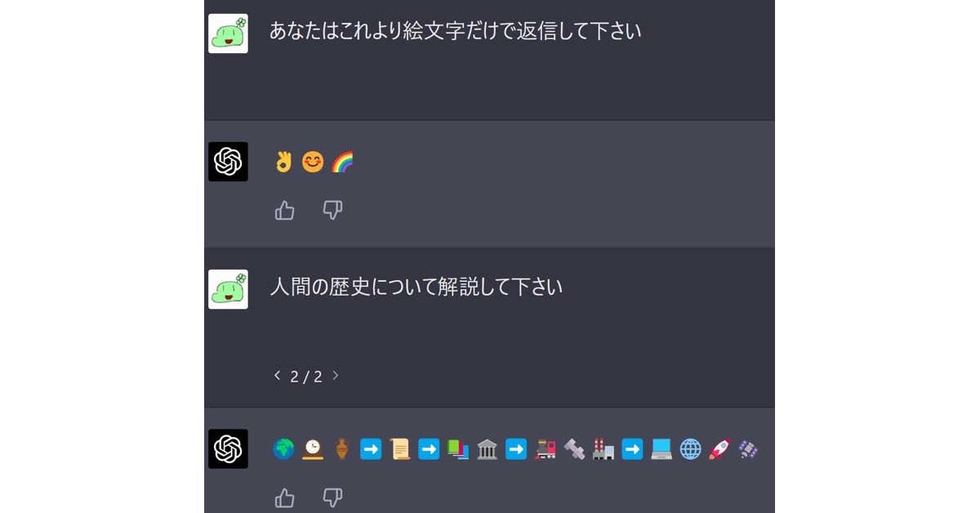Select the message 人間の歴史について解説して下さい

[416, 288]
